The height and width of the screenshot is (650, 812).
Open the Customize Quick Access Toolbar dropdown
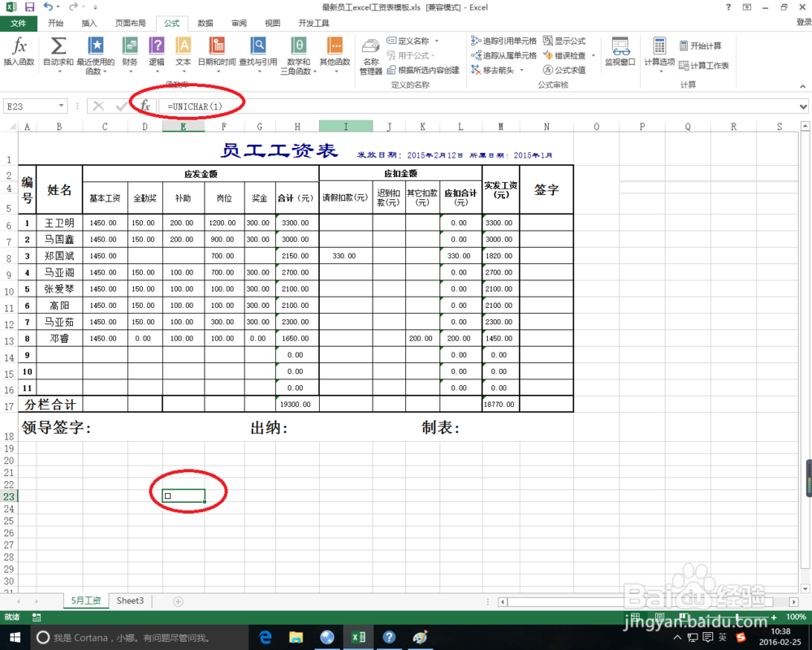click(95, 7)
